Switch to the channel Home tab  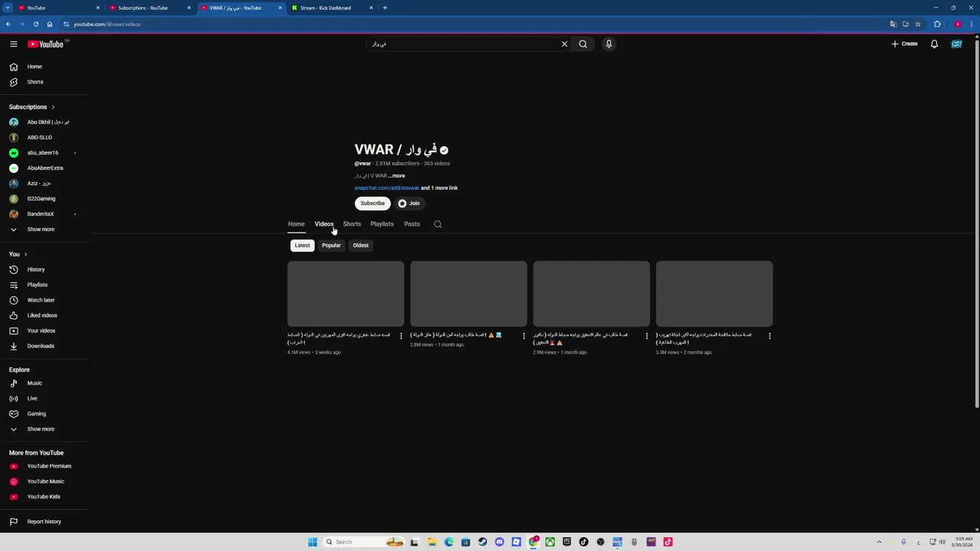pos(296,224)
